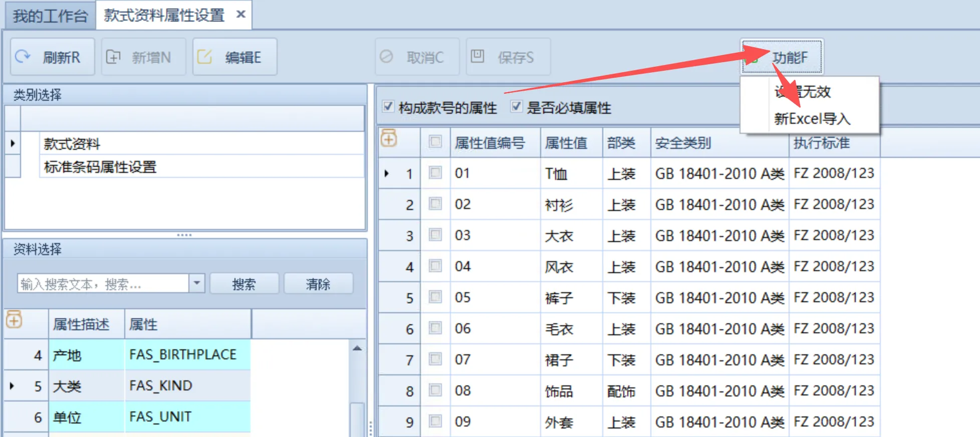Expand the 款式资料 row indicator arrow
Image resolution: width=980 pixels, height=437 pixels.
[13, 143]
